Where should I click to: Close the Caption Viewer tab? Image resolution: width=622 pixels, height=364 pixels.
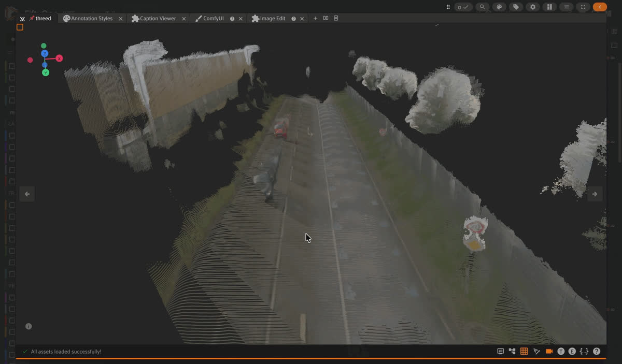pos(184,19)
